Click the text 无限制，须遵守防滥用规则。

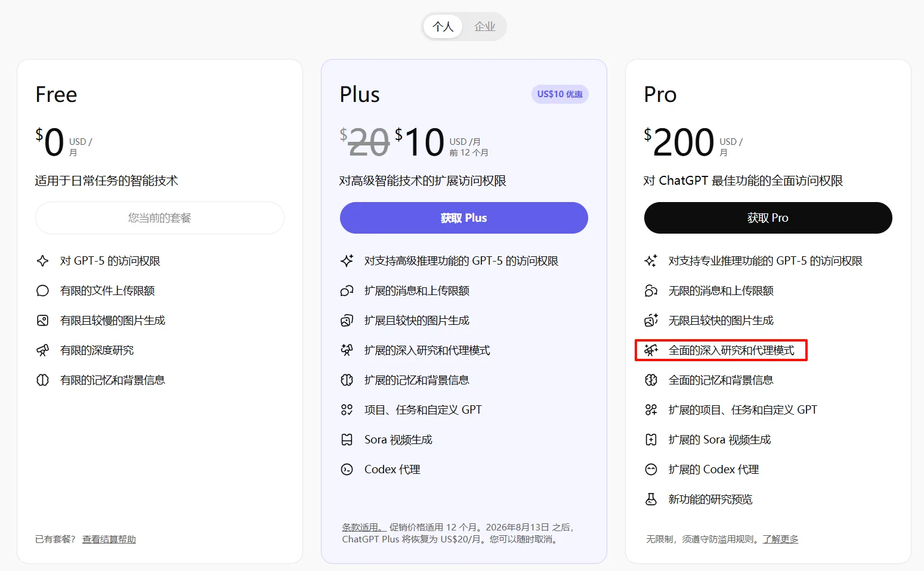point(704,539)
